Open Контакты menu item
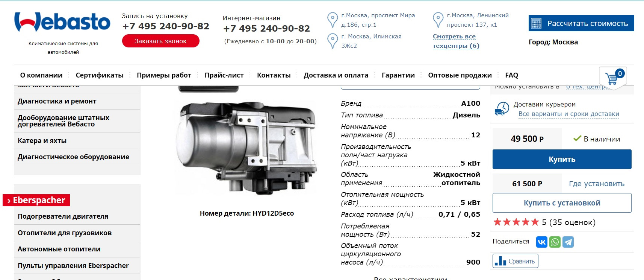644x280 pixels. pos(274,75)
